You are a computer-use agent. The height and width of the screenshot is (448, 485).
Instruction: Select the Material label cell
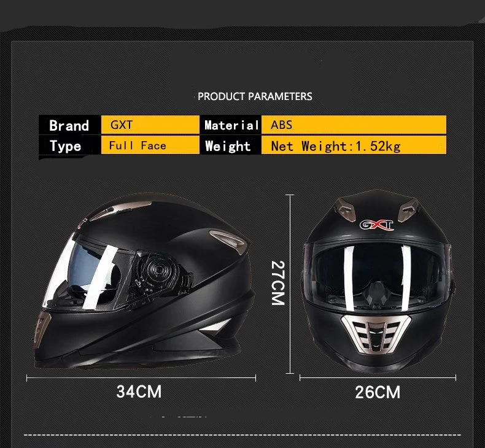coord(231,125)
